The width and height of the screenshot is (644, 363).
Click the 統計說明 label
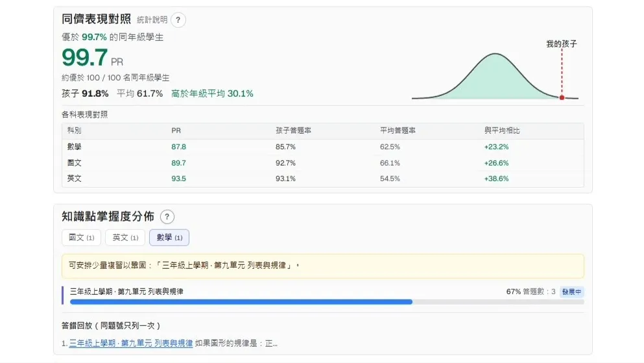pyautogui.click(x=152, y=19)
